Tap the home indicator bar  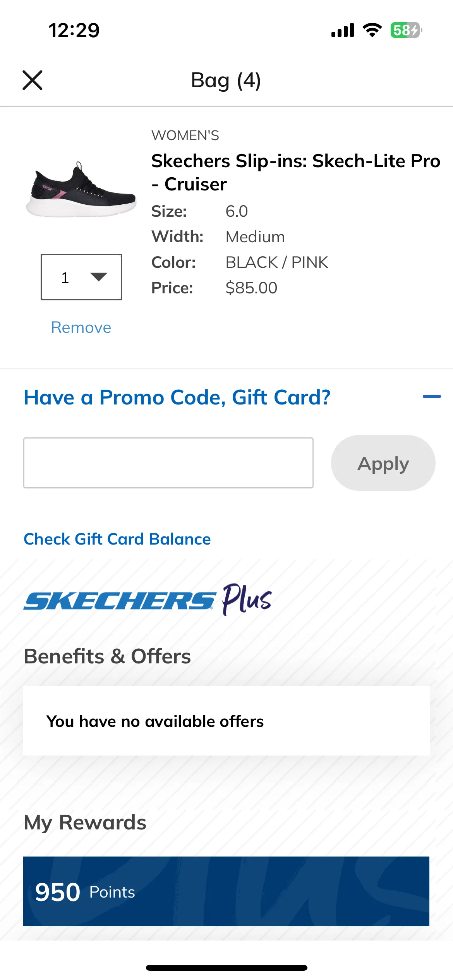tap(226, 968)
